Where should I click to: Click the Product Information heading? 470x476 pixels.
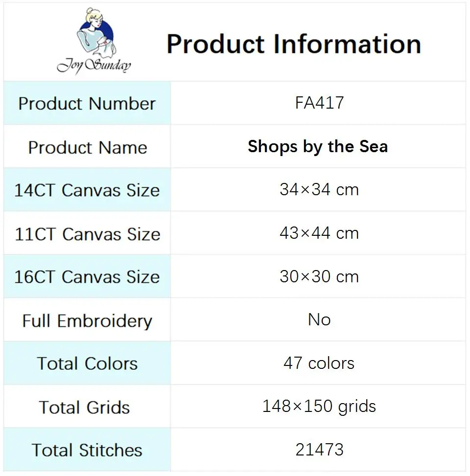pyautogui.click(x=294, y=45)
